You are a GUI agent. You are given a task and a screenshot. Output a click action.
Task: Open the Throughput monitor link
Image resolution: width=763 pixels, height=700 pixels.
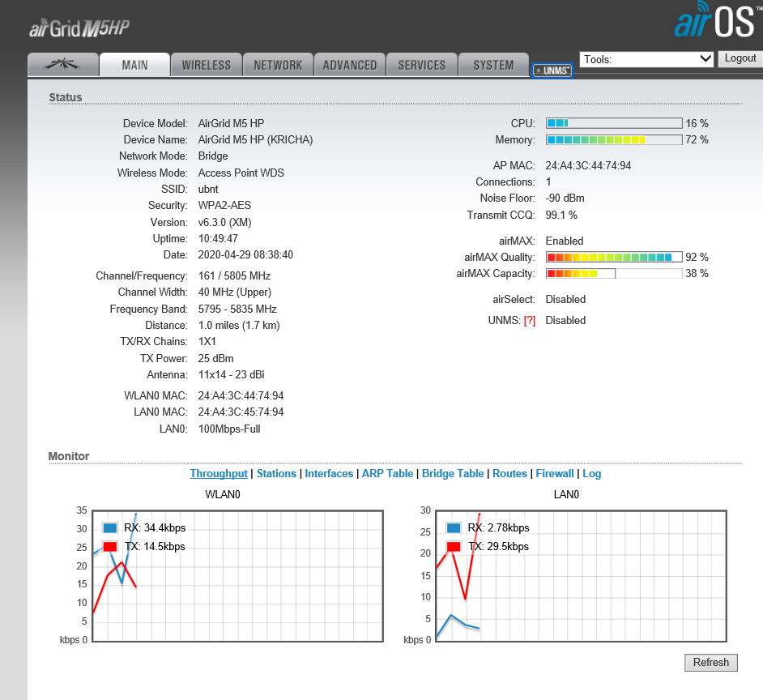[219, 474]
